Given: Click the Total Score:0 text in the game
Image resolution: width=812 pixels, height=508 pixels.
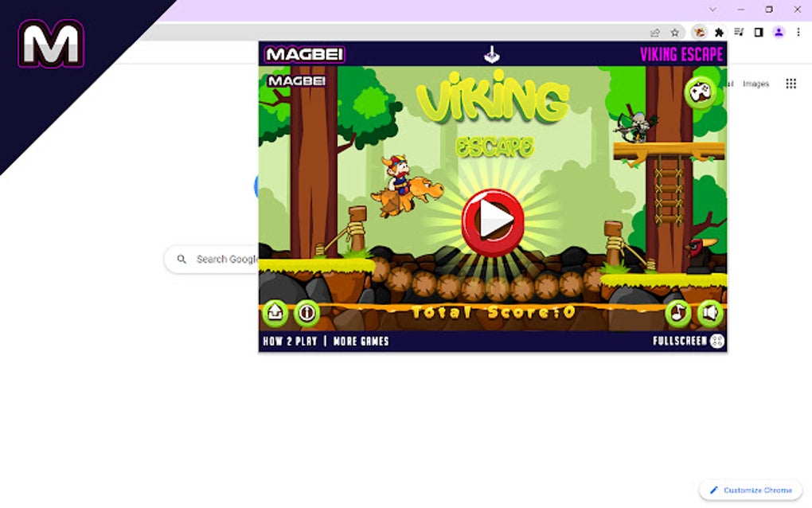Looking at the screenshot, I should point(493,312).
